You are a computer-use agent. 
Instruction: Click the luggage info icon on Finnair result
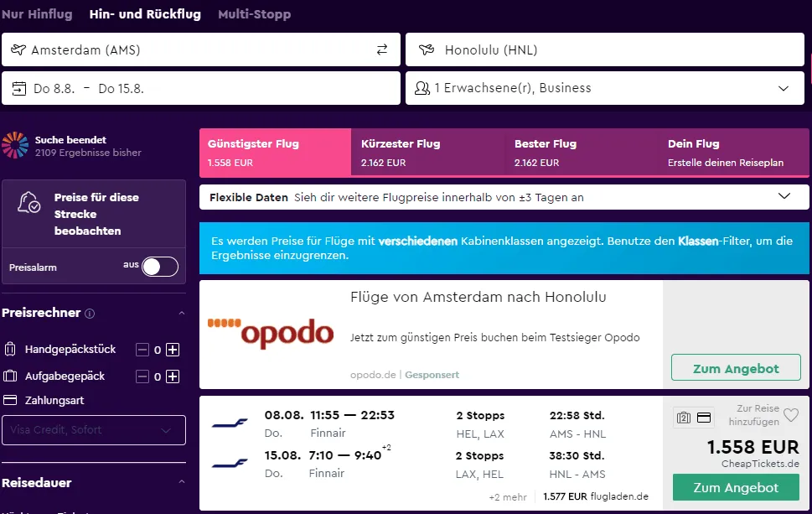[x=683, y=418]
